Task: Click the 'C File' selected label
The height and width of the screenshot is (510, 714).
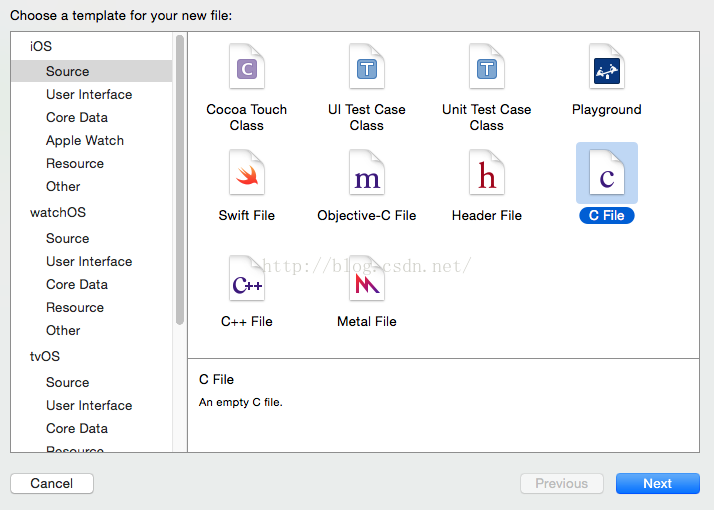Action: pos(607,215)
